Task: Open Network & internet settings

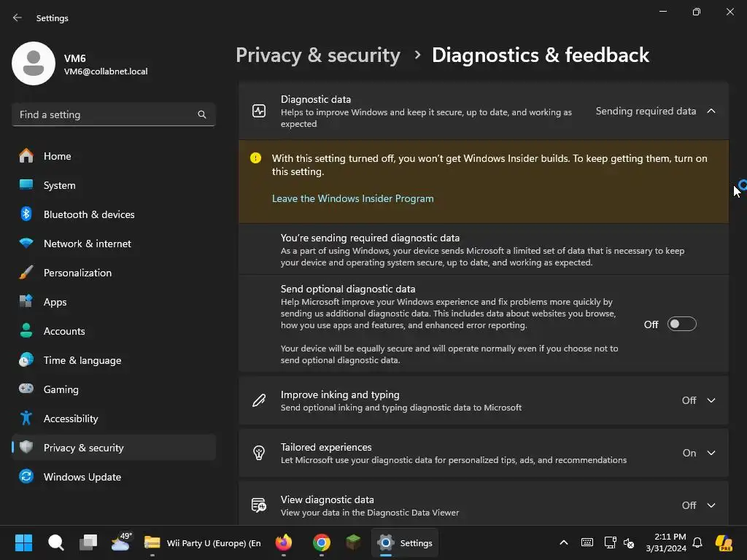Action: coord(88,244)
